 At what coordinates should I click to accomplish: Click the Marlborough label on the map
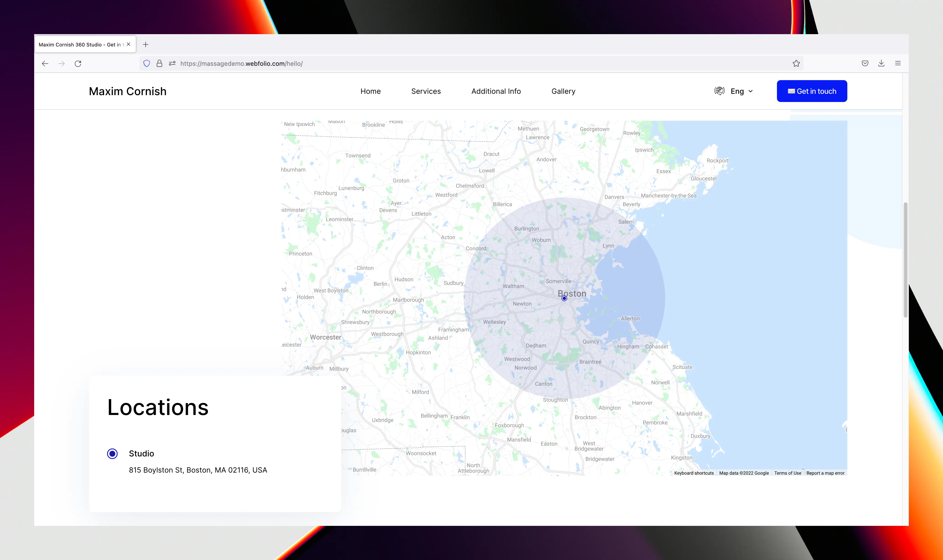pos(408,300)
